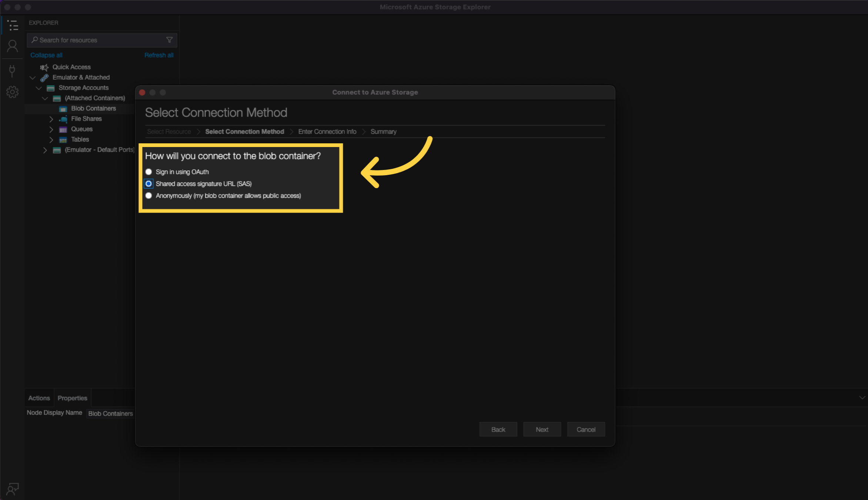
Task: Click the Attached Containers icon
Action: click(57, 98)
